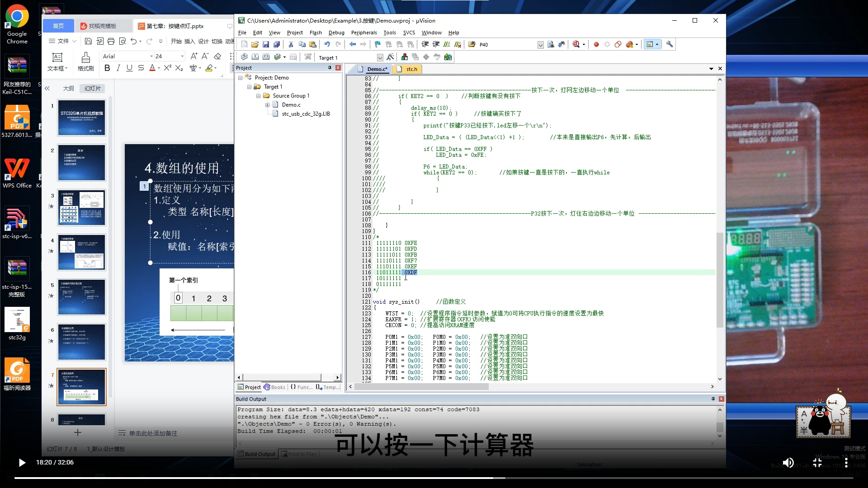
Task: Select slide 5 thumbnail in WPS panel
Action: pos(81,297)
